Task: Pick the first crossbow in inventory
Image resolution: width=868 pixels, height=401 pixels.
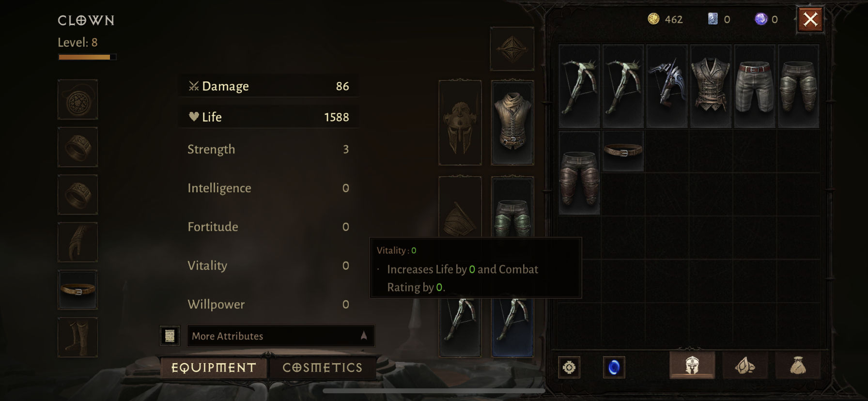Action: click(x=579, y=86)
